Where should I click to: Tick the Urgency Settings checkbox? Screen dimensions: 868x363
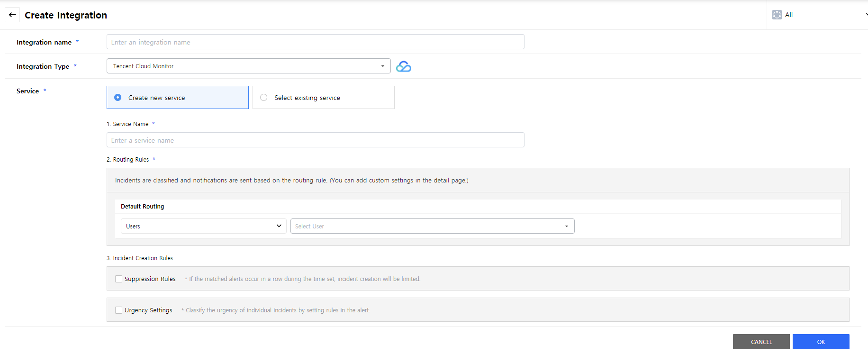(x=118, y=310)
